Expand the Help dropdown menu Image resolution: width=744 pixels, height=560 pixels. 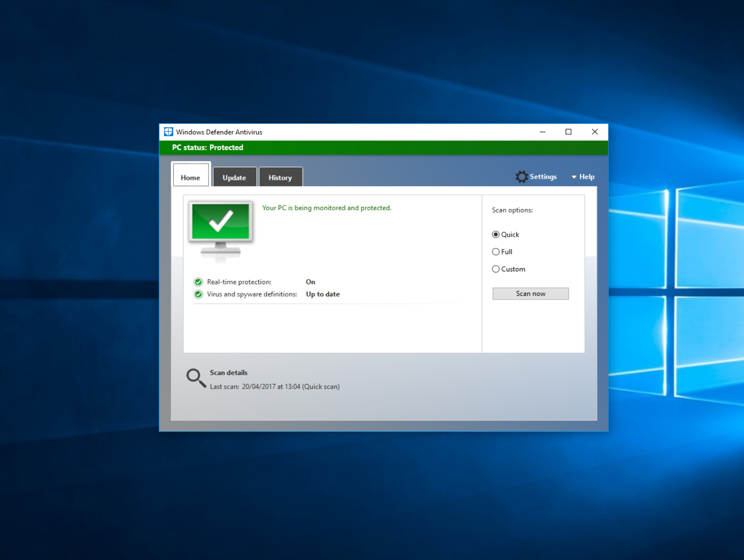[584, 175]
